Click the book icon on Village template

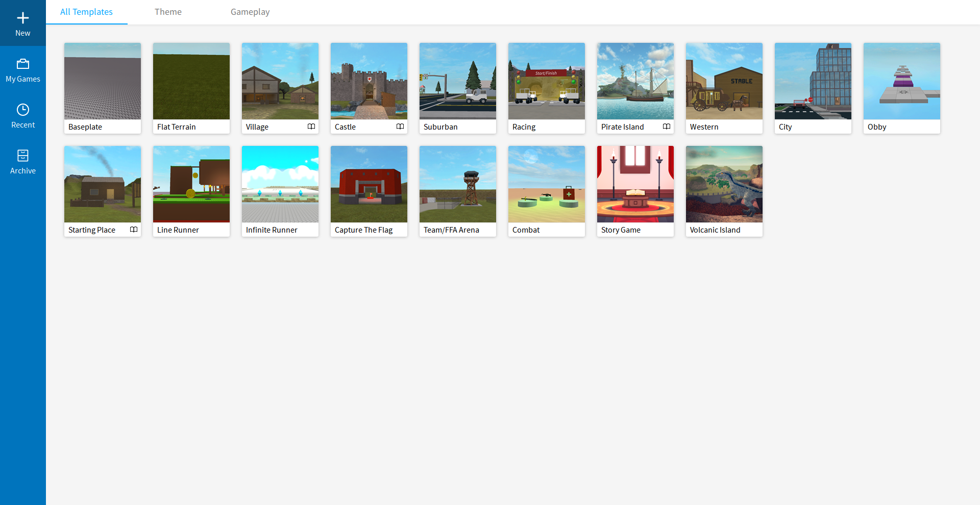click(x=311, y=127)
